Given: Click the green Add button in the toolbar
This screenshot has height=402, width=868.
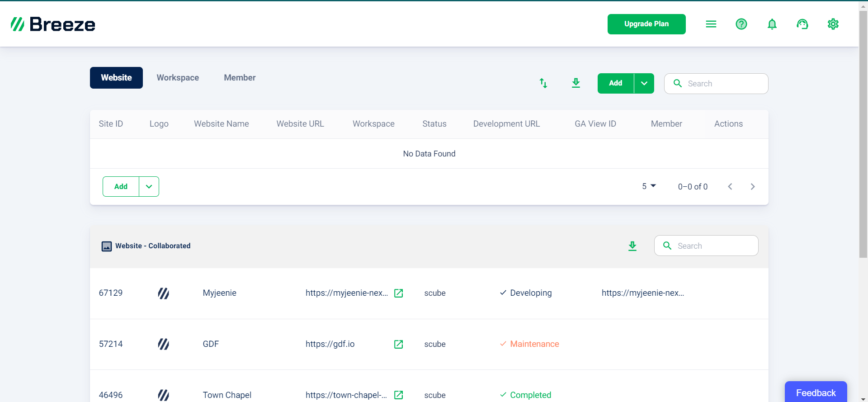Looking at the screenshot, I should tap(616, 83).
